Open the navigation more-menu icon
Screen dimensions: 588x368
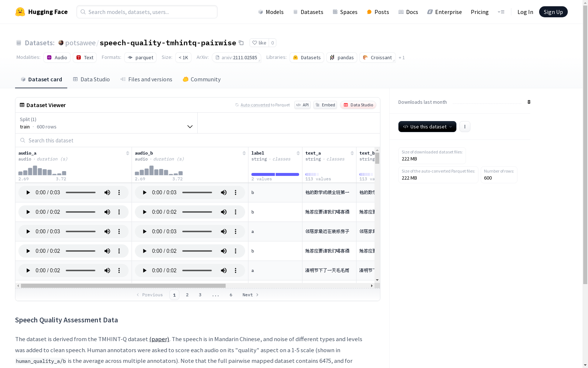pos(501,12)
